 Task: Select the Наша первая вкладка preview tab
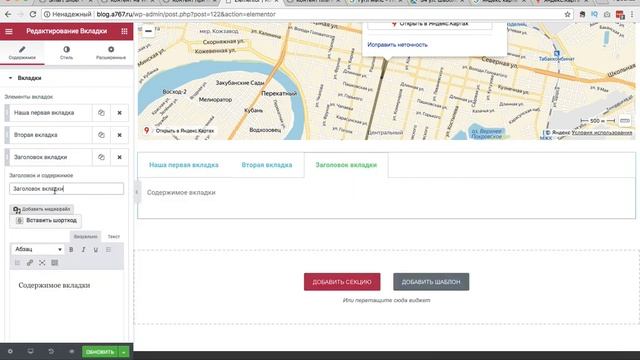[x=184, y=165]
